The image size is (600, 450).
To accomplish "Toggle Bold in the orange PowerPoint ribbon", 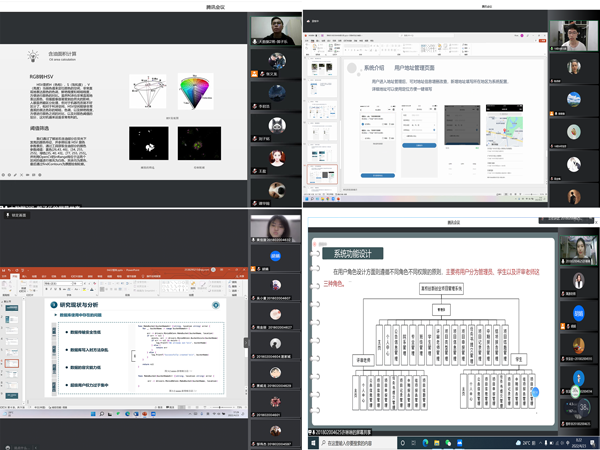I will (x=46, y=289).
